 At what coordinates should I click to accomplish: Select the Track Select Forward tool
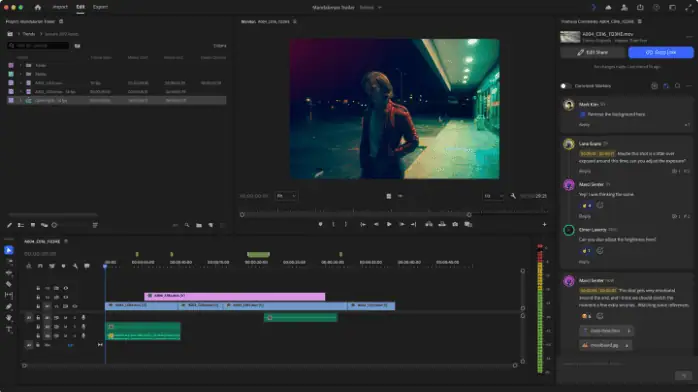(x=8, y=262)
